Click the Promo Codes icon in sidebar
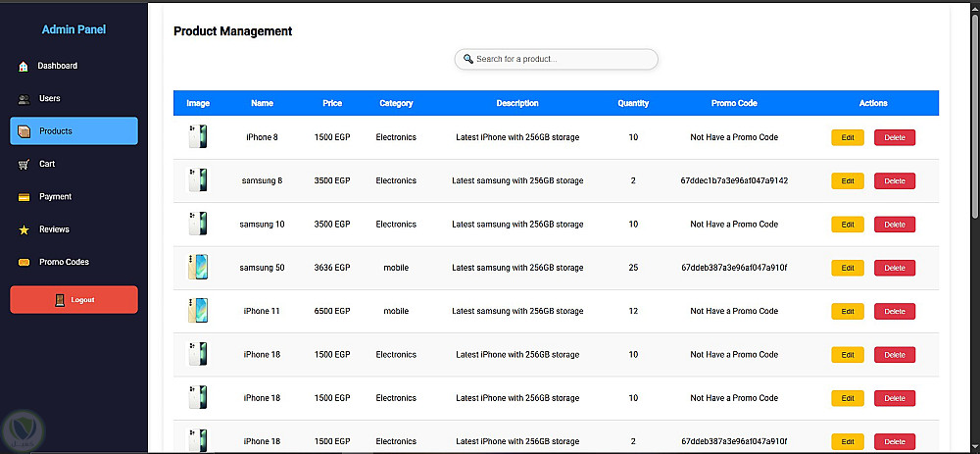980x454 pixels. coord(24,263)
